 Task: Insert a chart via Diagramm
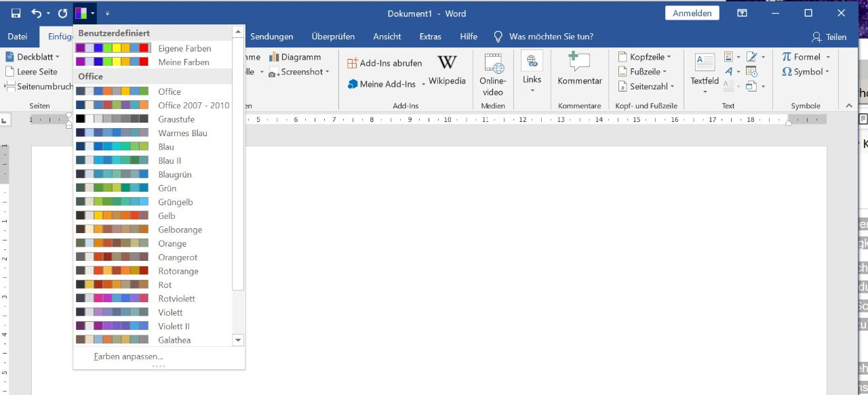point(296,57)
